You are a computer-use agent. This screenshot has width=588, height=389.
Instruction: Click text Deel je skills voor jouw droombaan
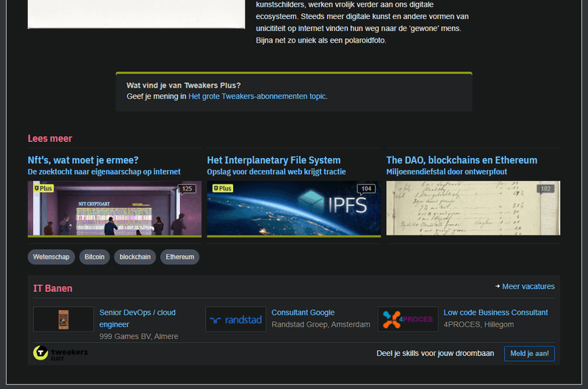(x=435, y=354)
